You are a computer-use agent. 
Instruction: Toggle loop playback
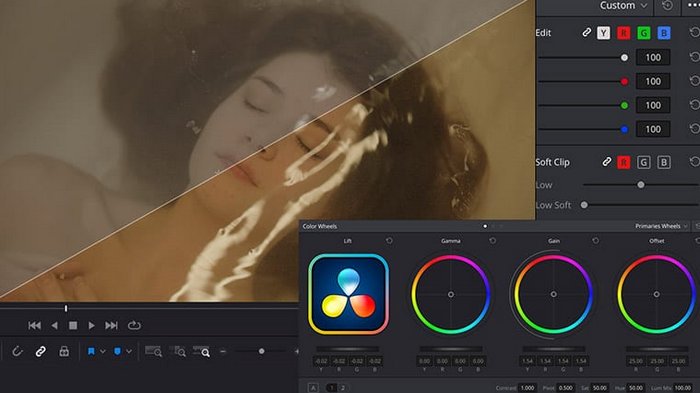pos(134,326)
